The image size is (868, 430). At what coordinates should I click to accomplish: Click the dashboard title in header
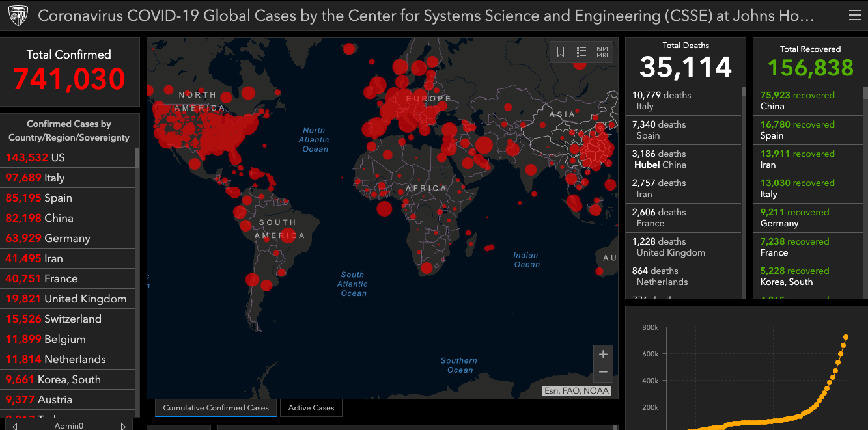click(x=427, y=16)
